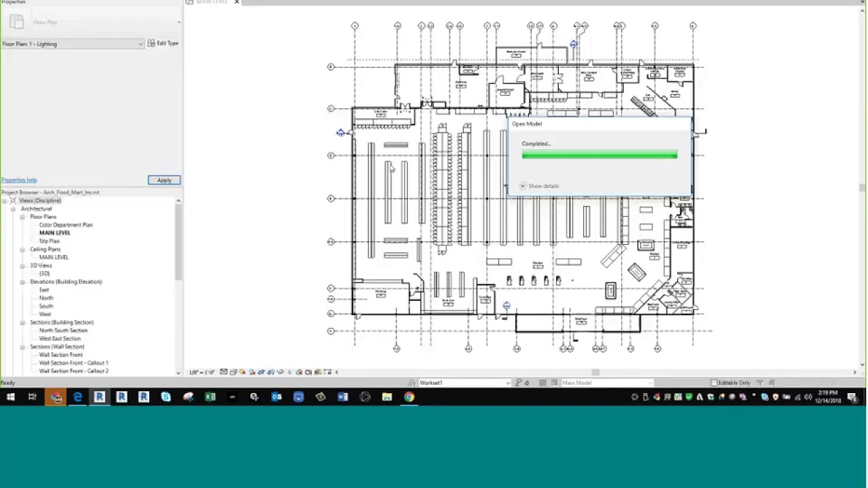
Task: Select Wall Section Front - Callout 2
Action: click(x=73, y=371)
